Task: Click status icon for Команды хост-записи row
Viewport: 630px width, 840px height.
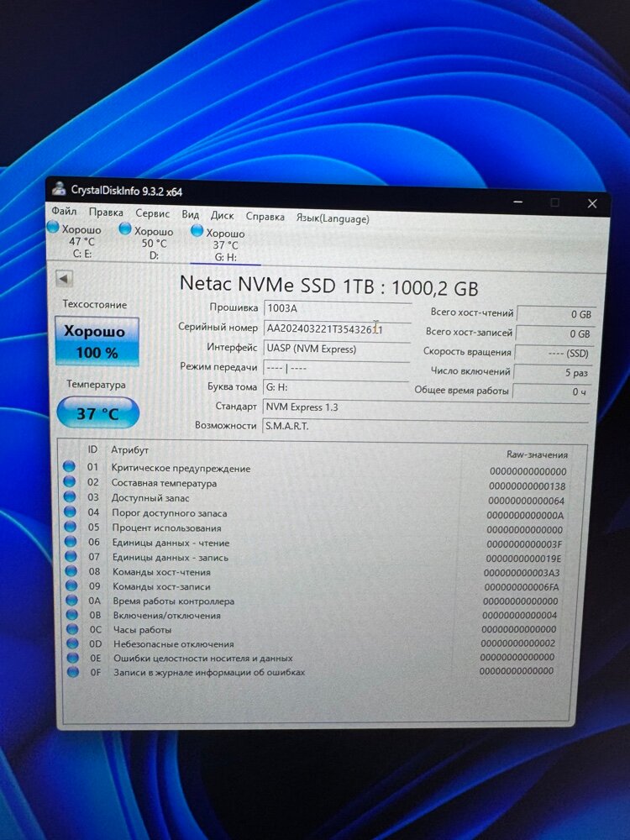Action: [x=71, y=585]
